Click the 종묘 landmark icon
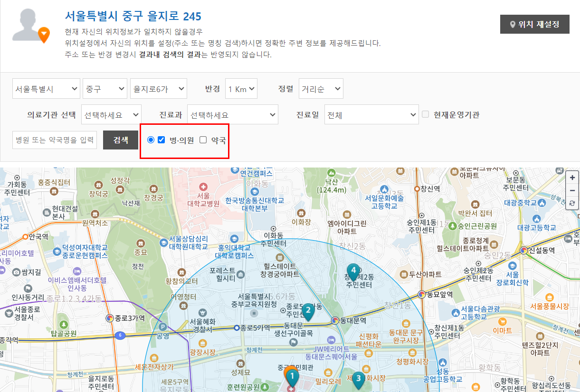 pos(141,243)
